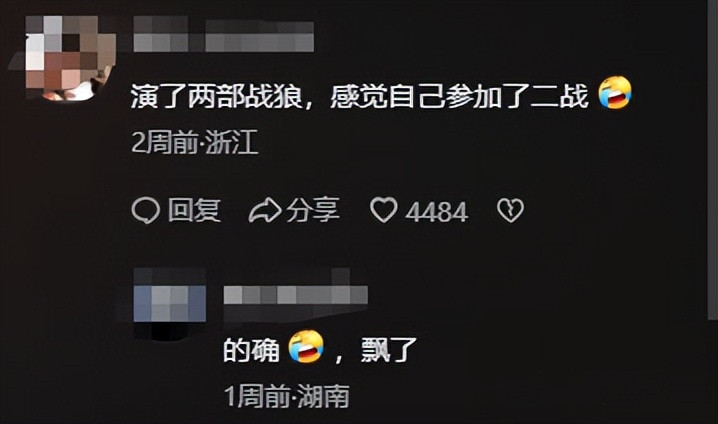Click the 2周前·浙江 timestamp
718x424 pixels.
195,142
